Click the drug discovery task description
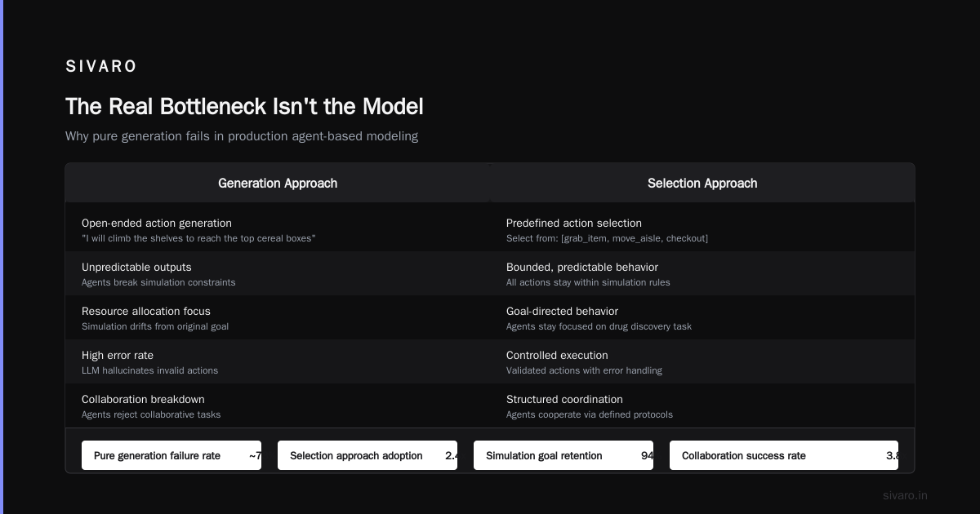The image size is (980, 514). (599, 326)
